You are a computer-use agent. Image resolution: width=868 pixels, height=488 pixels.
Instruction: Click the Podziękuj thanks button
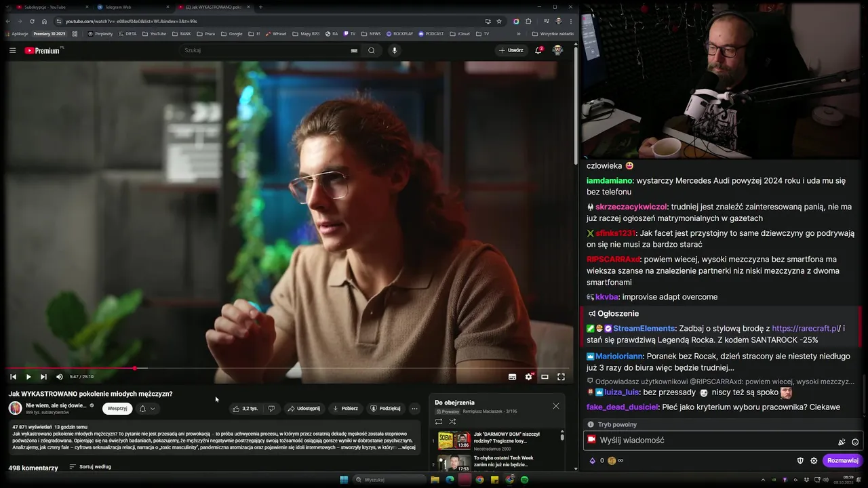tap(385, 409)
